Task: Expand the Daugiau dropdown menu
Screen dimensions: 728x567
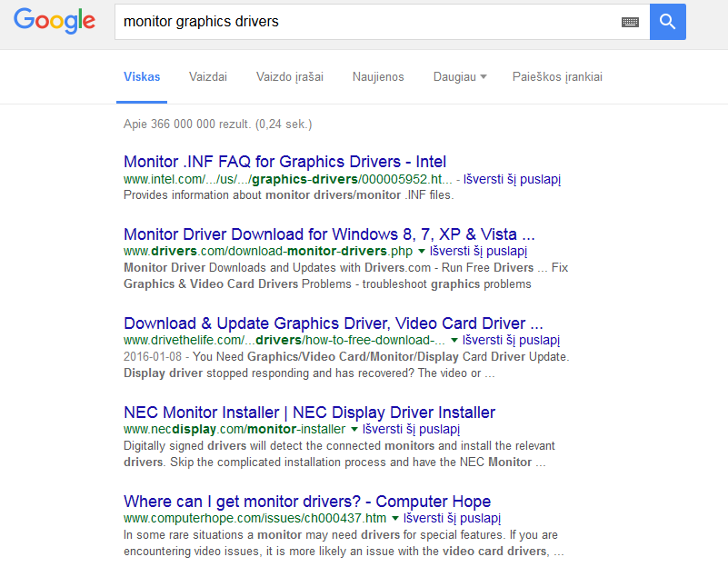Action: point(460,76)
